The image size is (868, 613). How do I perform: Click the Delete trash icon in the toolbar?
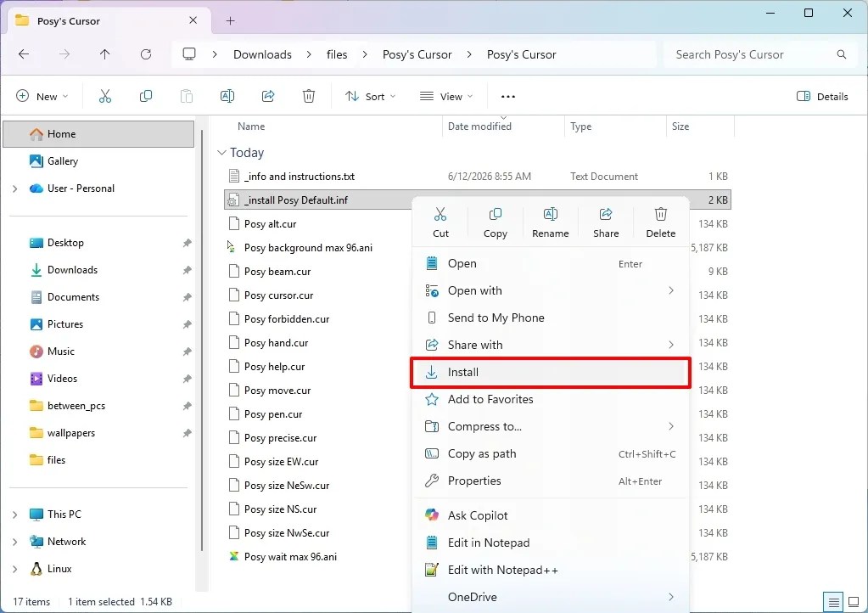(x=309, y=96)
